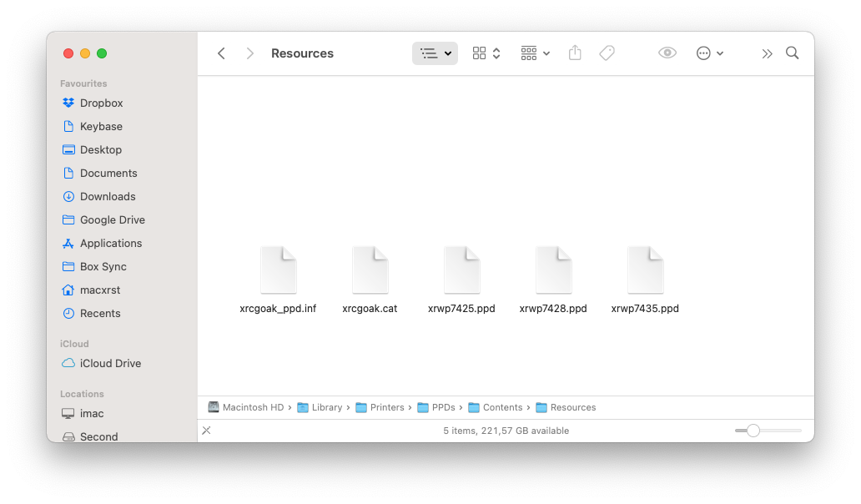Select the xrwp7435.ppd file icon
The width and height of the screenshot is (861, 504).
point(645,270)
